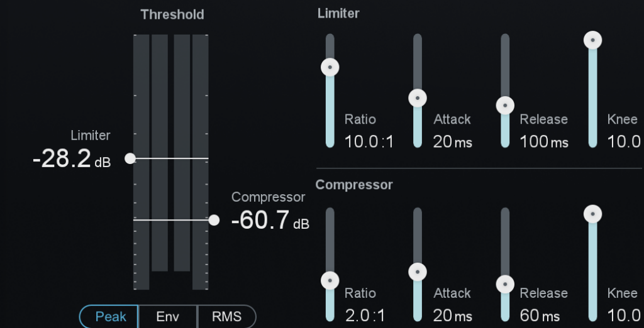
Task: Click the Limiter Release slider knob
Action: [x=505, y=106]
